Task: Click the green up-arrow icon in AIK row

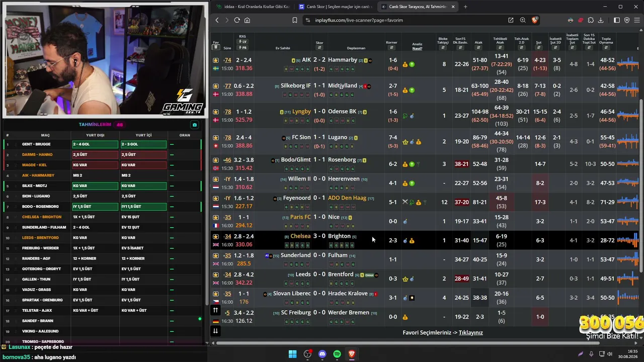Action: coord(412,64)
